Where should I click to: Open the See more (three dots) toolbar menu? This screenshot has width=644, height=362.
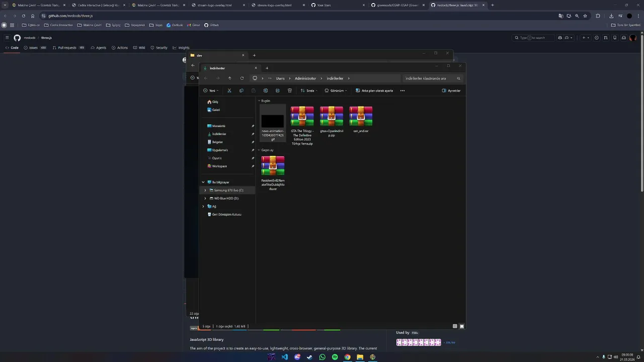(403, 90)
